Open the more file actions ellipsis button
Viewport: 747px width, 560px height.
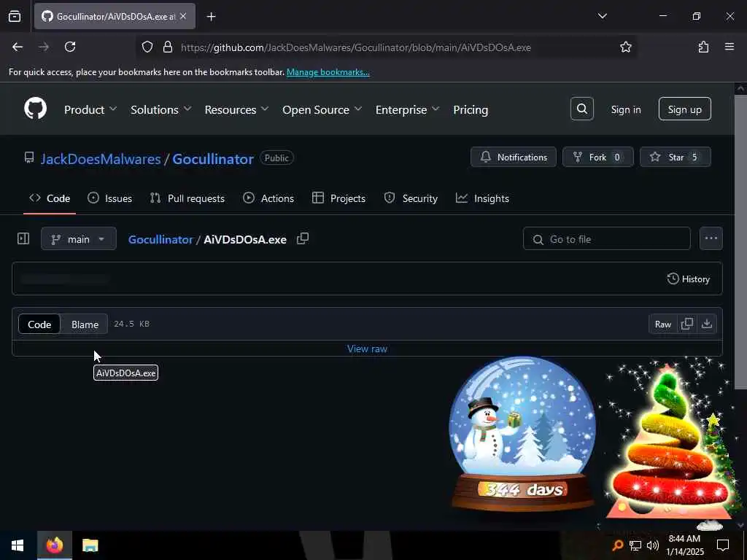tap(711, 238)
